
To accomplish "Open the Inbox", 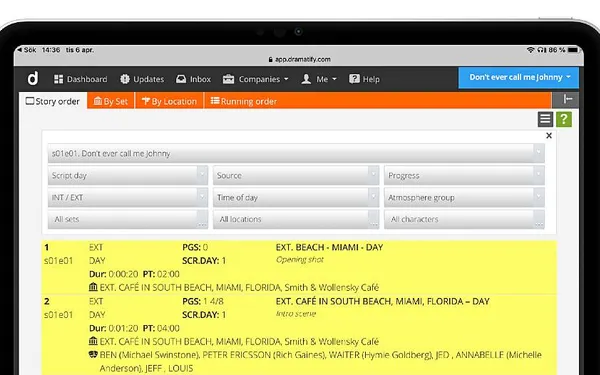I will pyautogui.click(x=193, y=79).
